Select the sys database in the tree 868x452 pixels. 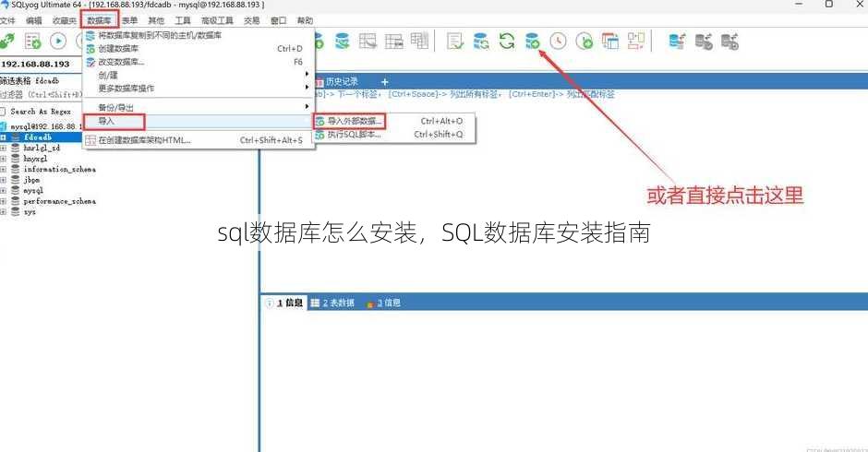[30, 212]
